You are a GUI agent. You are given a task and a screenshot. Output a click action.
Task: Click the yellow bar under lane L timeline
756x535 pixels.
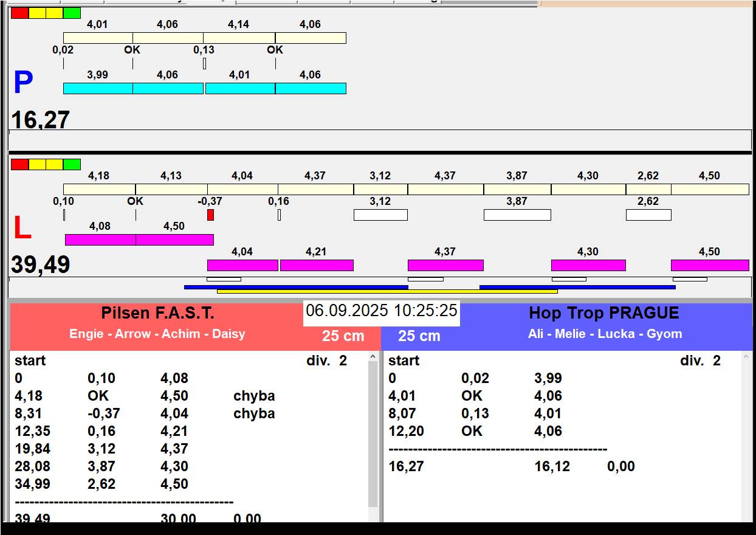[x=387, y=292]
